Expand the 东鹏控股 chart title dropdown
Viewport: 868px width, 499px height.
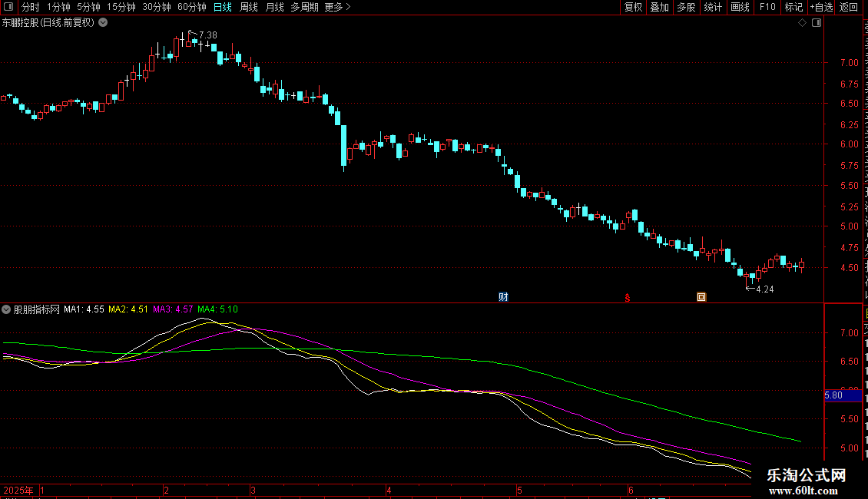[x=103, y=23]
